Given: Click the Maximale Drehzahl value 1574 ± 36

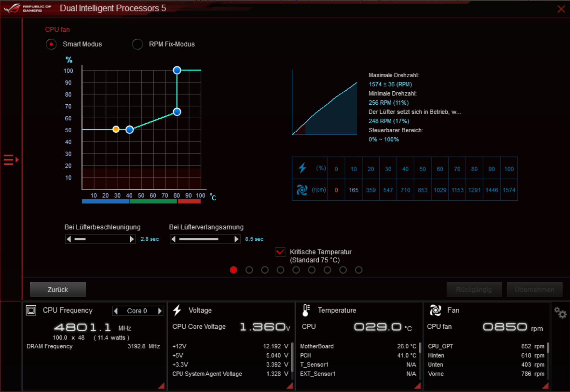Looking at the screenshot, I should (x=390, y=84).
